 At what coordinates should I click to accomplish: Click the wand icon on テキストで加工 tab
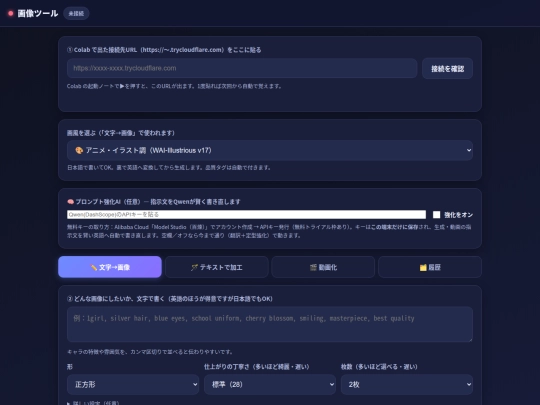click(x=194, y=267)
